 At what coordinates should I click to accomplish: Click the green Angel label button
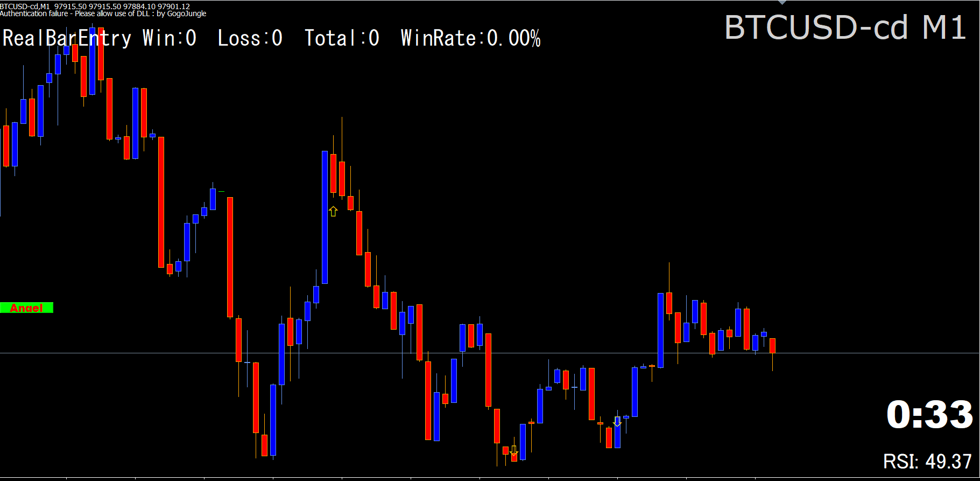tap(26, 308)
